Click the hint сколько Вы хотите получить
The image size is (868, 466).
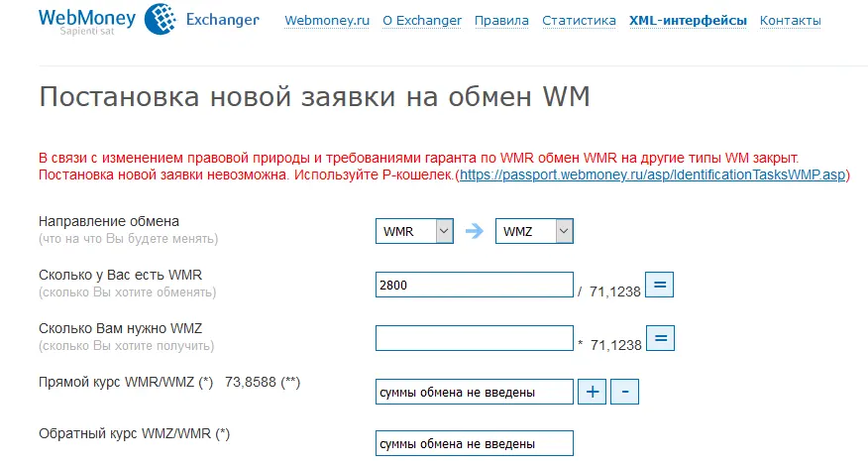click(126, 346)
